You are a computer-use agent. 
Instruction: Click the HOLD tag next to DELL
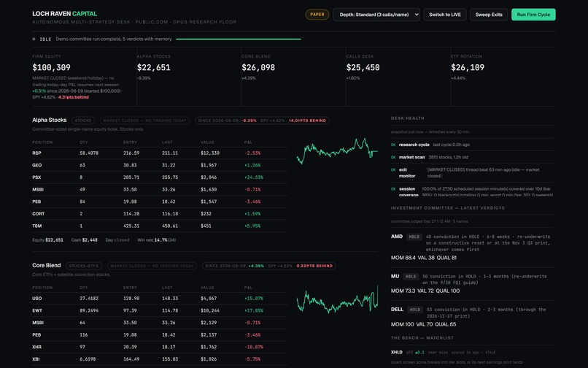[x=415, y=310]
